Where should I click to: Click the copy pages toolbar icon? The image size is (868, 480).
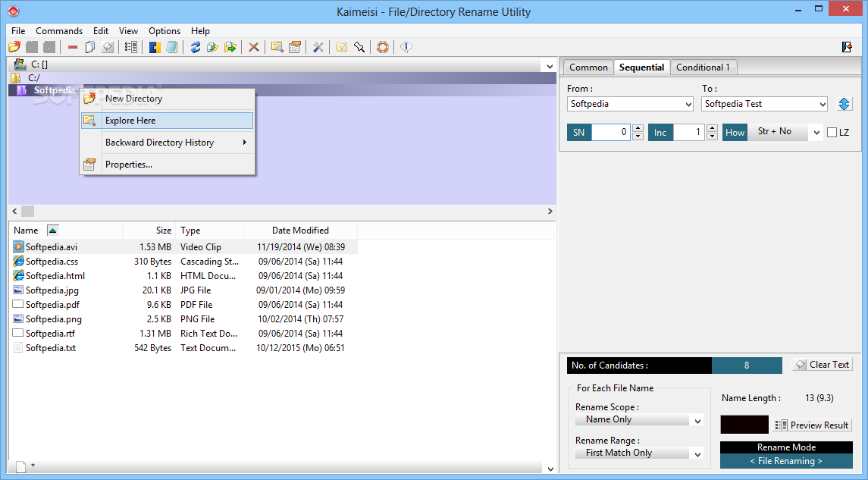click(90, 47)
